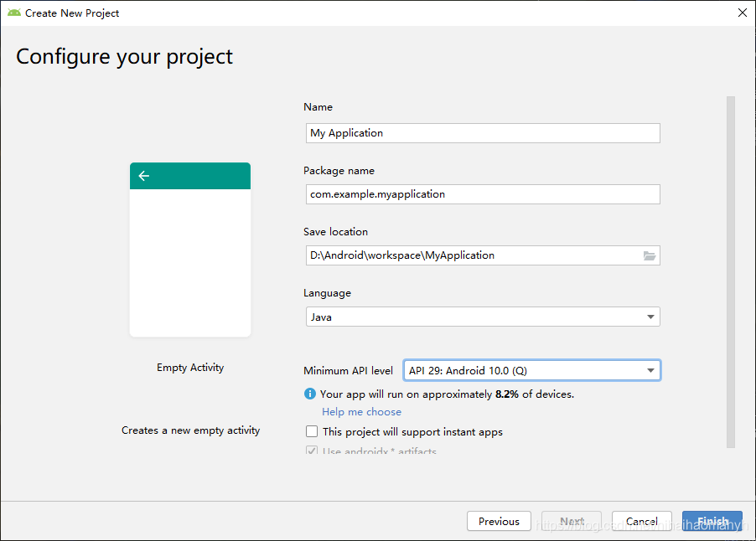Click the Save location path field
This screenshot has height=541, width=756.
click(469, 255)
